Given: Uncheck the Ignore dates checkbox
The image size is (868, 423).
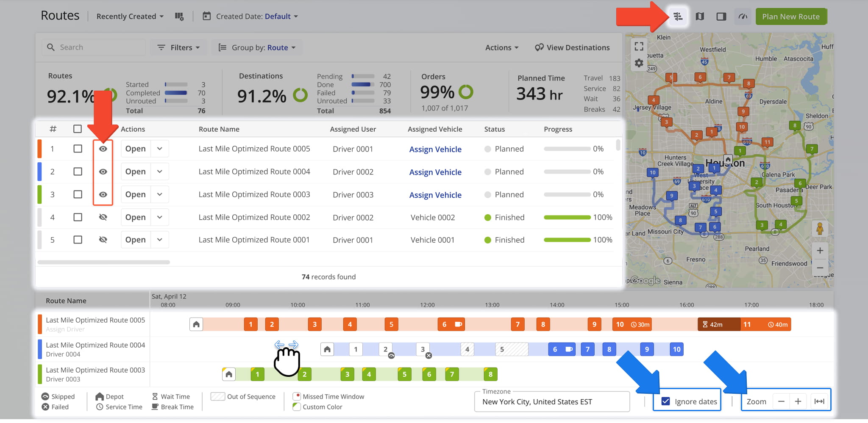Looking at the screenshot, I should (666, 401).
